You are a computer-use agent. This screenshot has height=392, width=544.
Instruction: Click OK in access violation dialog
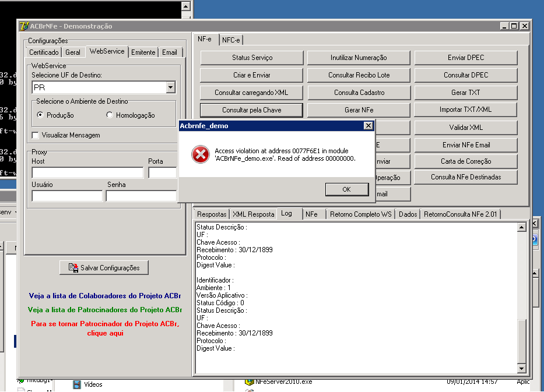(x=347, y=189)
